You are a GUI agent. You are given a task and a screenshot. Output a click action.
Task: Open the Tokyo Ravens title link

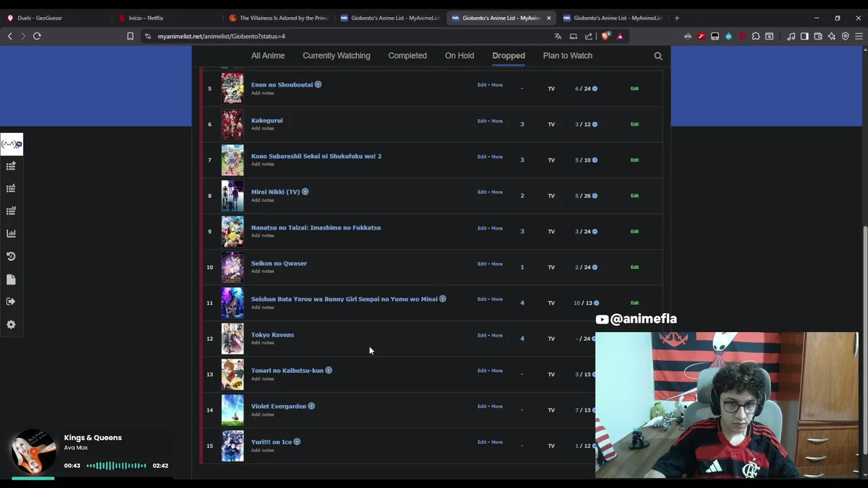coord(273,335)
